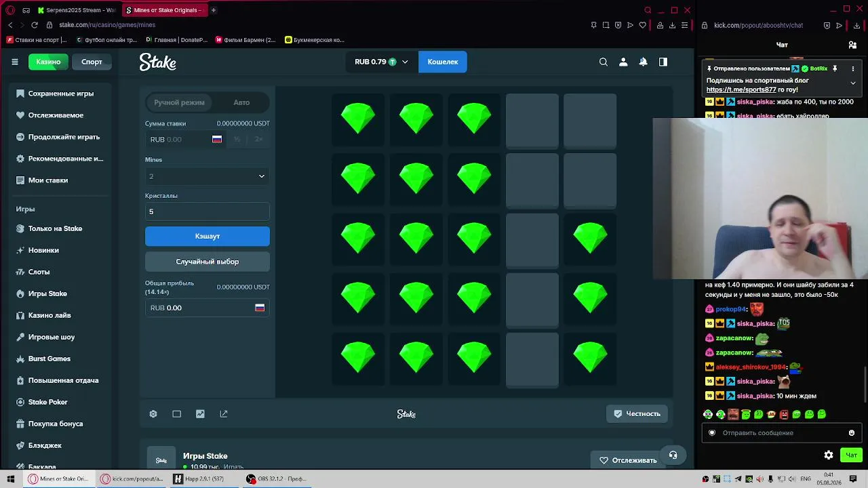Expand the Mines count dropdown
This screenshot has width=868, height=488.
click(x=208, y=176)
